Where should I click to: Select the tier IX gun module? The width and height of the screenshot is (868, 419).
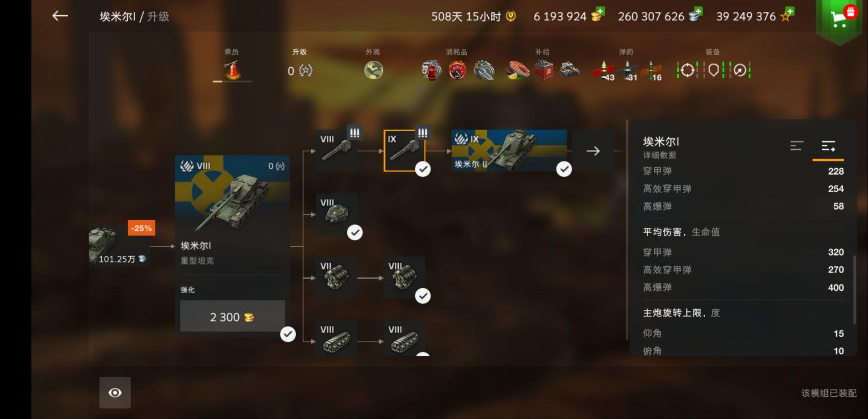(x=404, y=150)
